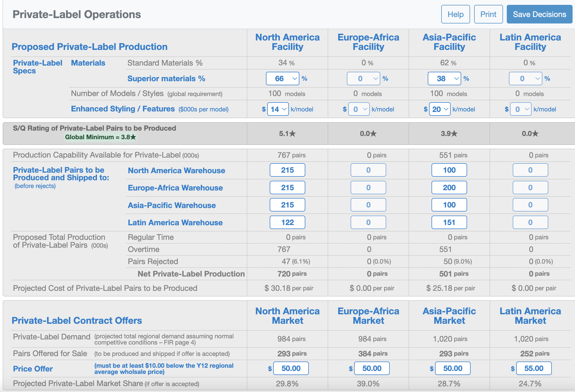Expand Europe-Africa superior materials dropdown
Viewport: 575px width, 392px height.
click(x=363, y=79)
